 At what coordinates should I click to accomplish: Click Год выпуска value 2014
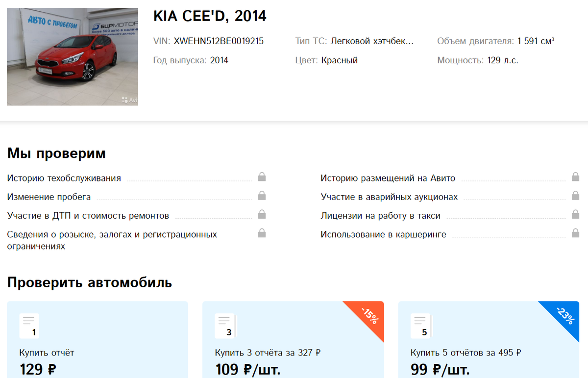pos(219,60)
